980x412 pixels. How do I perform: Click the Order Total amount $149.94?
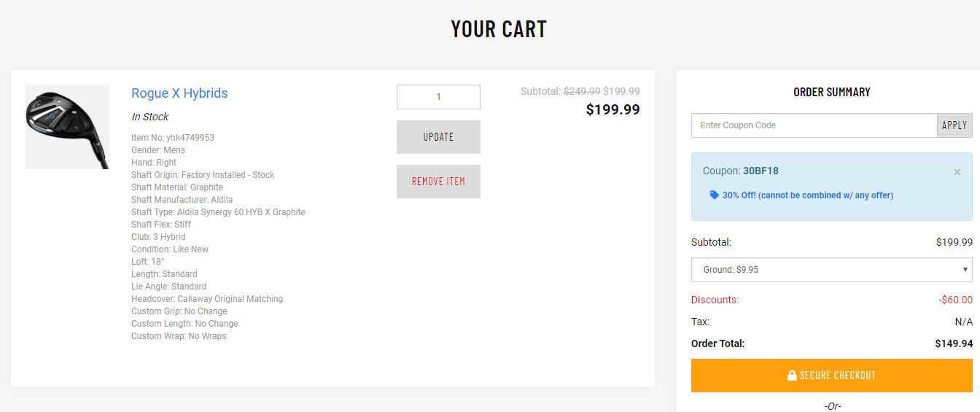tap(954, 343)
